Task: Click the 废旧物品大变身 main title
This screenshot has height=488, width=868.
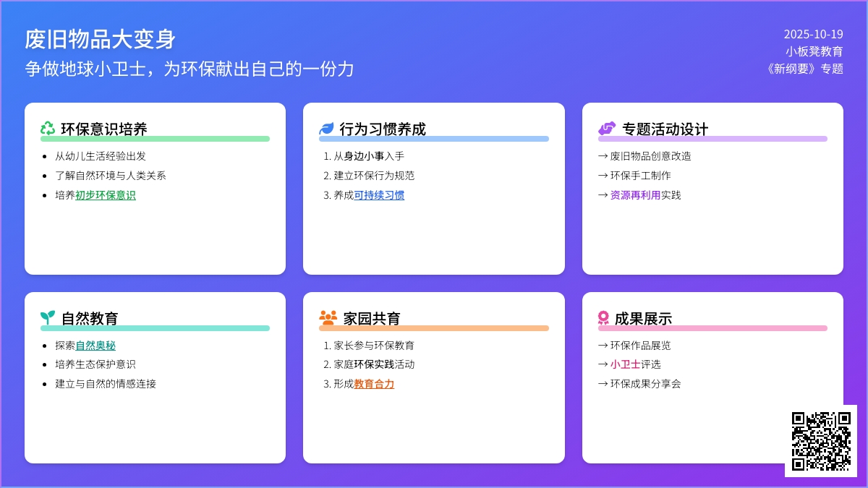Action: coord(101,39)
